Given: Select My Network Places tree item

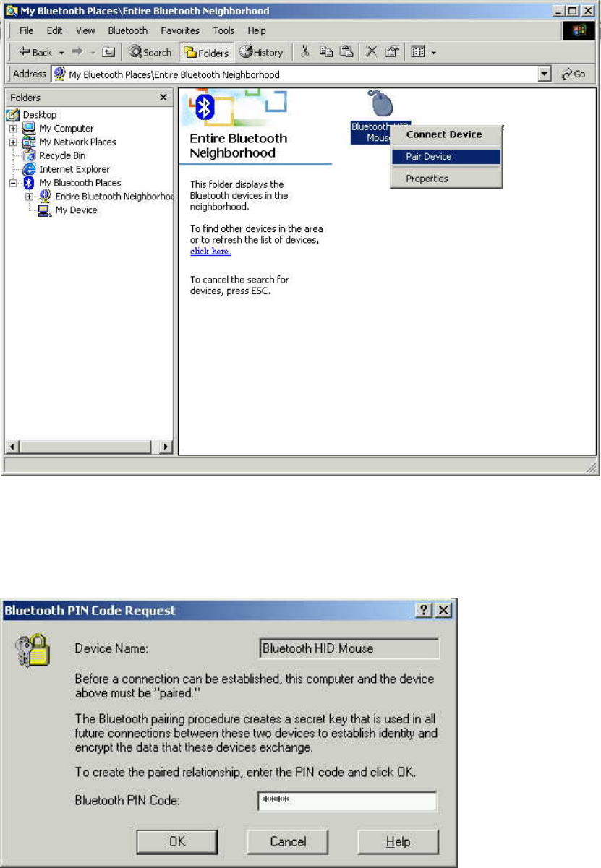Looking at the screenshot, I should pos(77,142).
